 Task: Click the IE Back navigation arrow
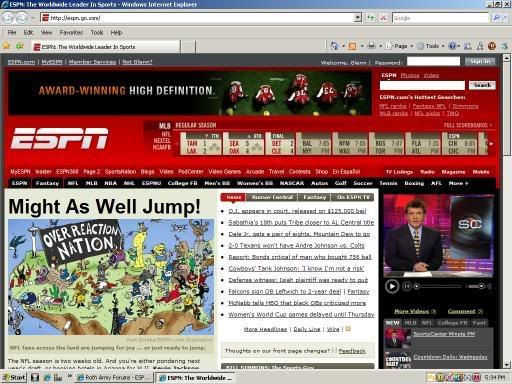[x=8, y=18]
